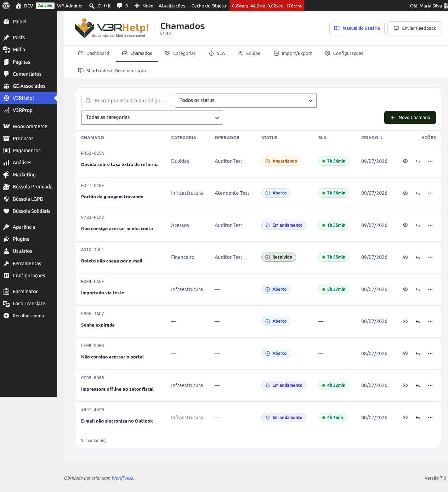Open Plugins in the sidebar menu
The image size is (448, 492).
28,239
